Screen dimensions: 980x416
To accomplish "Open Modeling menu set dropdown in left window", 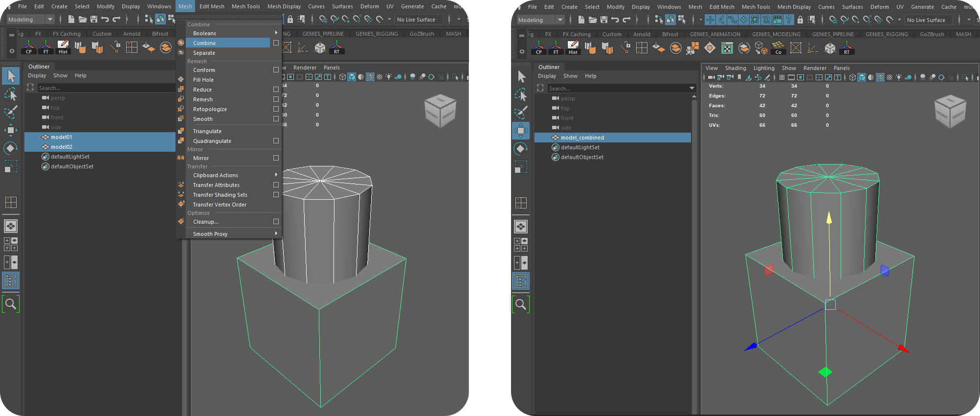I will (30, 20).
